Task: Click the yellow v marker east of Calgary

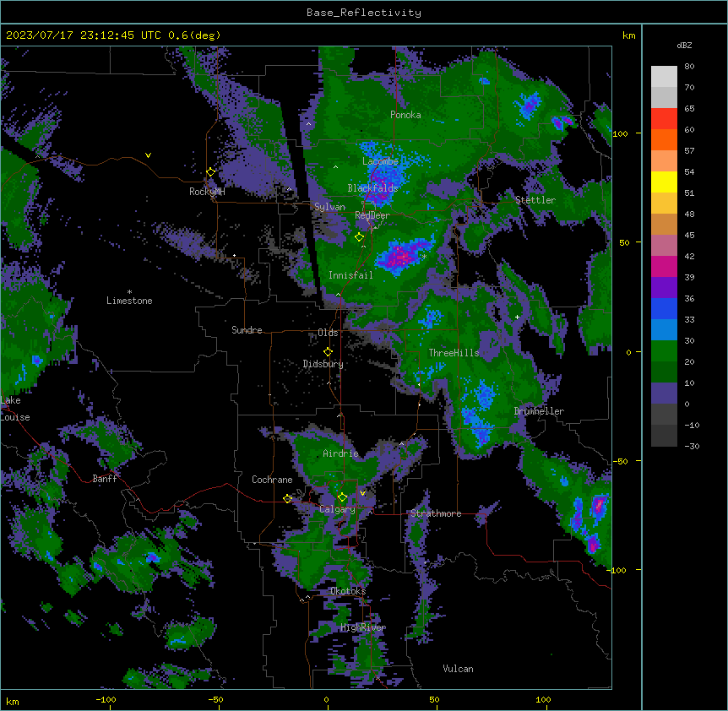Action: point(362,493)
